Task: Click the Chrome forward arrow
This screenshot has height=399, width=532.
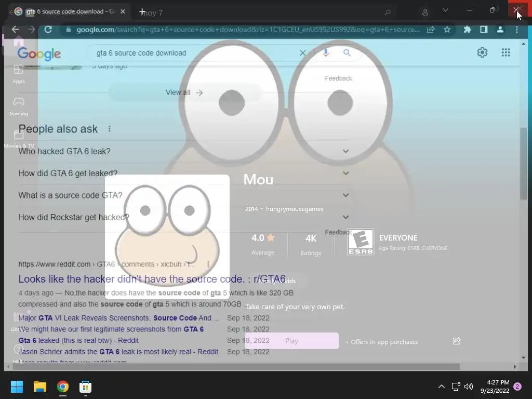Action: click(32, 30)
